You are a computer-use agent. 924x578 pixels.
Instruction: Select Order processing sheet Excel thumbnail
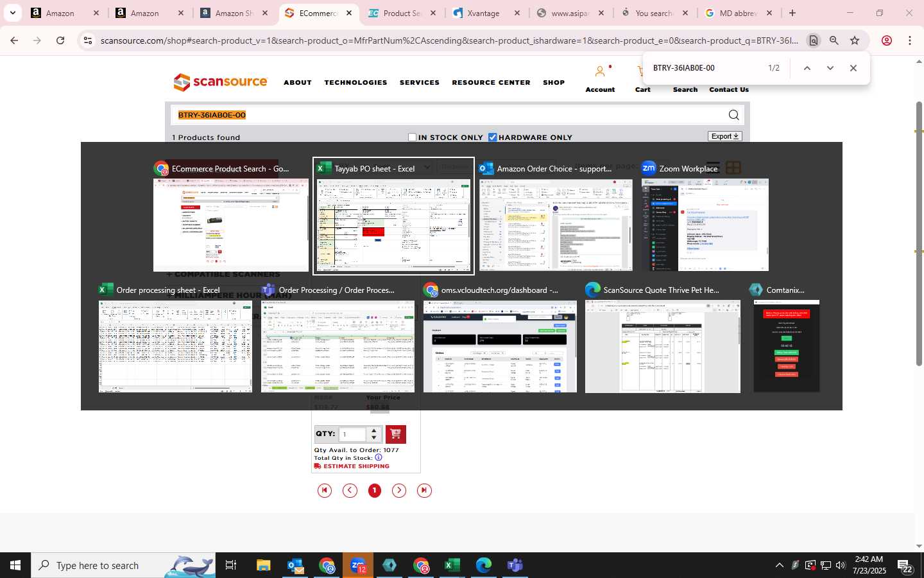pos(175,338)
